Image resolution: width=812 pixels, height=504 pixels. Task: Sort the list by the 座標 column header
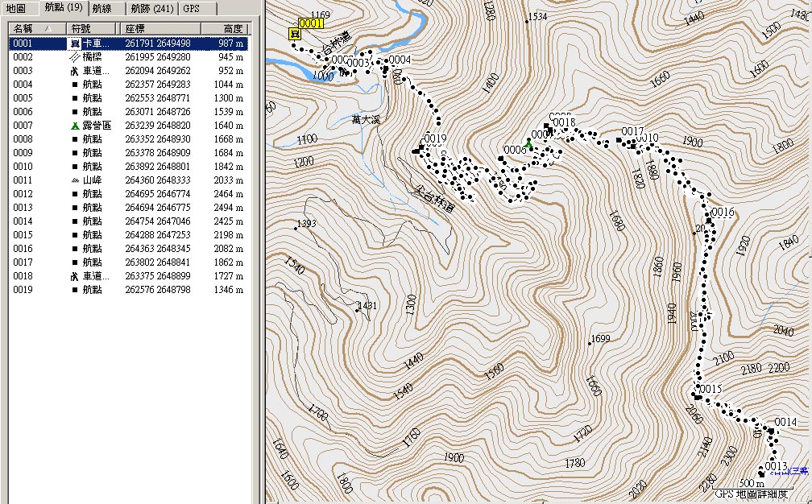[160, 29]
